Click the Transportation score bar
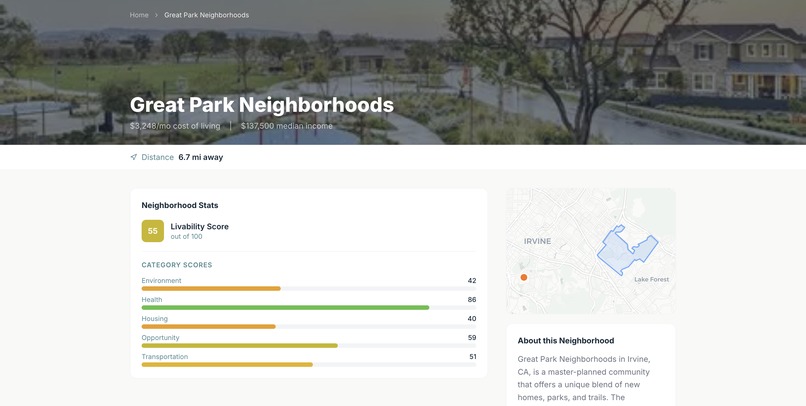The height and width of the screenshot is (406, 806). pos(308,365)
